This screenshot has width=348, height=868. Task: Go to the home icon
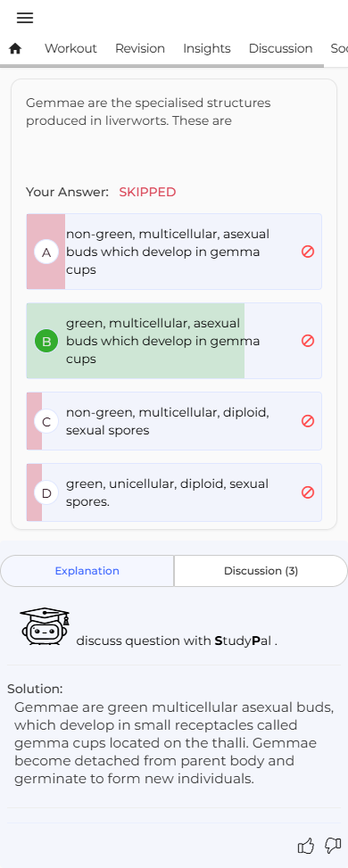tap(15, 49)
